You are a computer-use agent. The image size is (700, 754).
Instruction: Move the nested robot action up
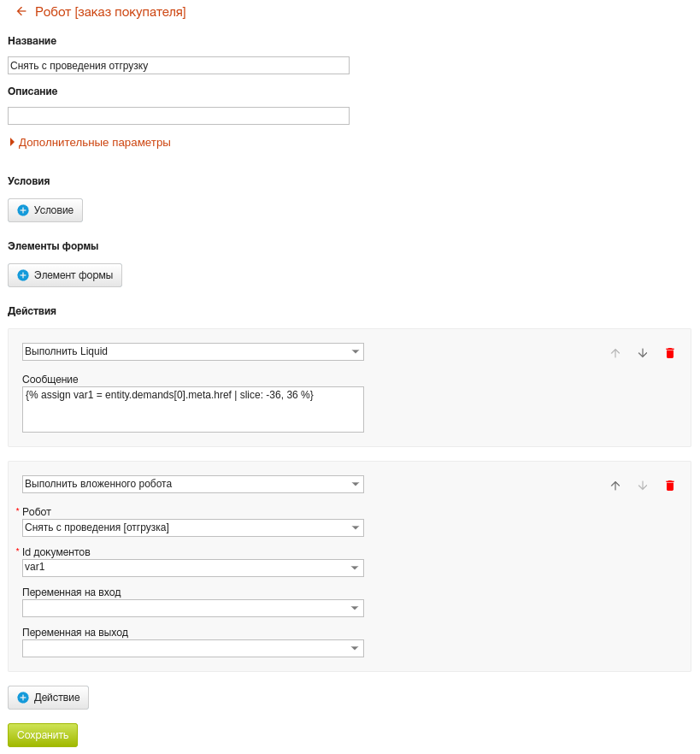pos(615,486)
